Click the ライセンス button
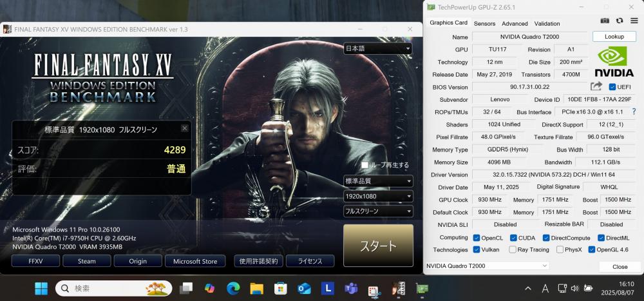The width and height of the screenshot is (644, 301). [310, 261]
